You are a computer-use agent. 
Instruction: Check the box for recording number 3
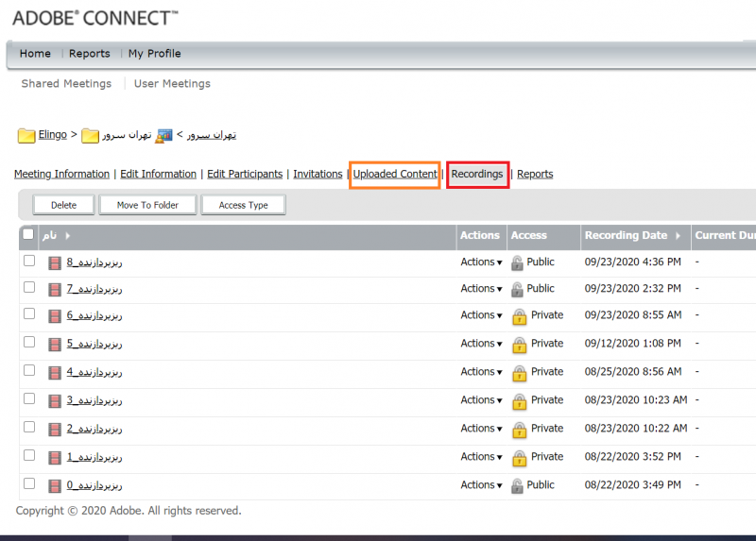29,399
